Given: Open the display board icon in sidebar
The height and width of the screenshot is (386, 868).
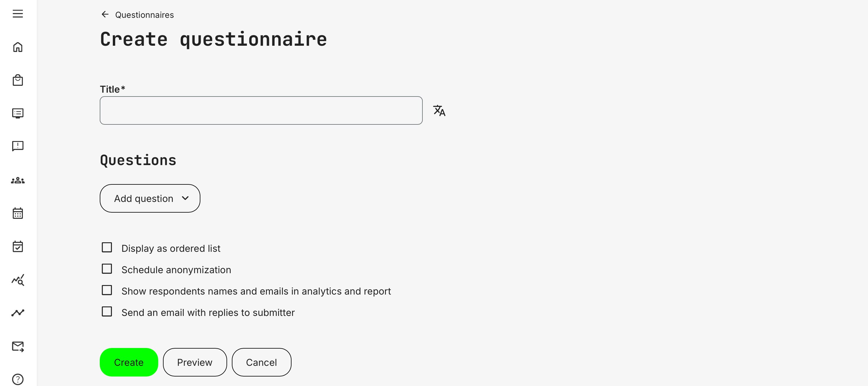Looking at the screenshot, I should point(18,113).
